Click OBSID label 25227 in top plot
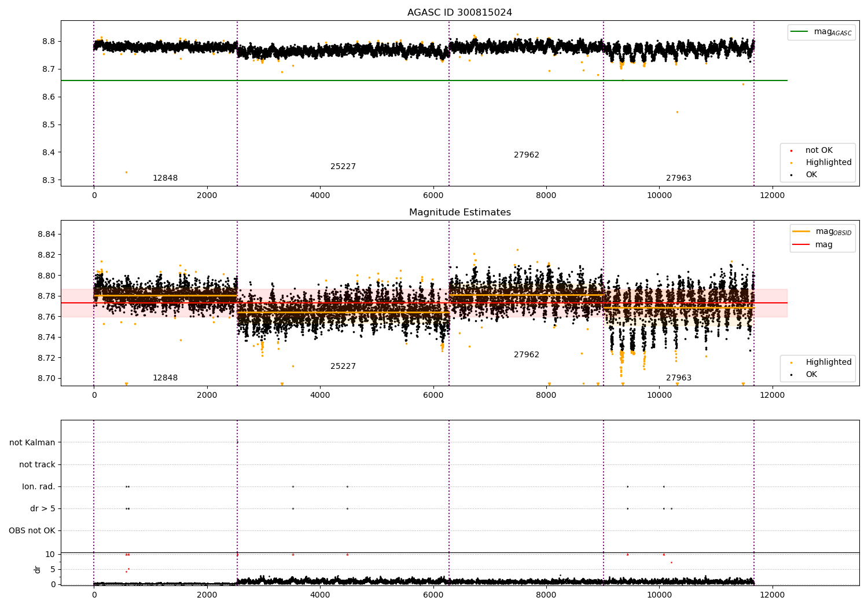Viewport: 868px width, 608px height. pos(343,167)
